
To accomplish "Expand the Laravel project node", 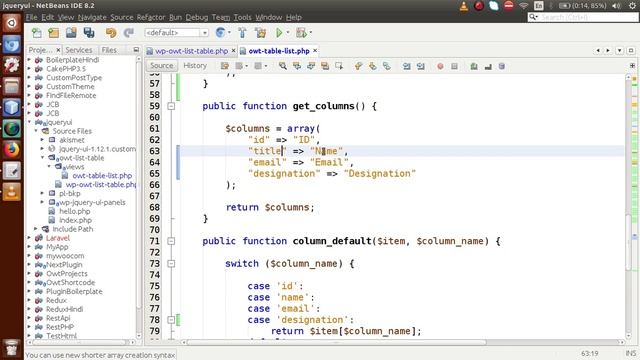I will point(29,238).
